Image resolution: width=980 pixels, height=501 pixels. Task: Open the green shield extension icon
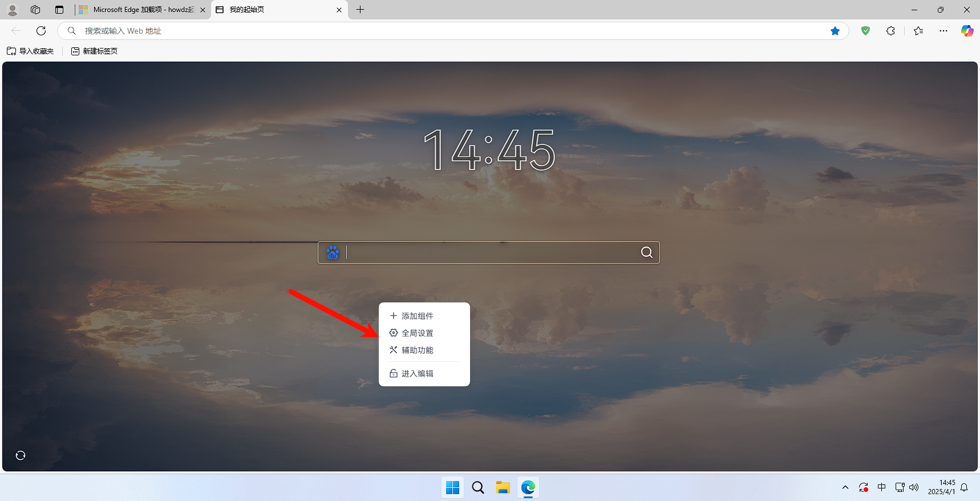click(x=866, y=31)
